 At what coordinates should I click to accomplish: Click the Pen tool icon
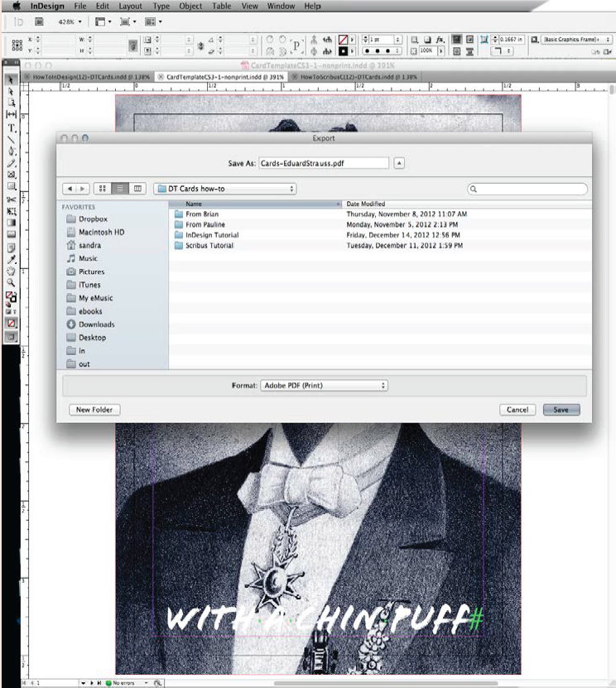(12, 152)
